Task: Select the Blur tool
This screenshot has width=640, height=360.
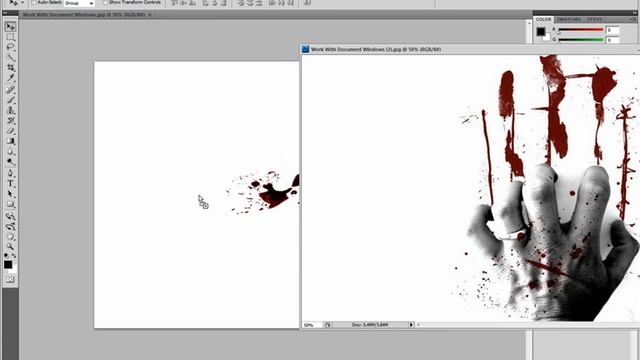Action: click(x=10, y=151)
